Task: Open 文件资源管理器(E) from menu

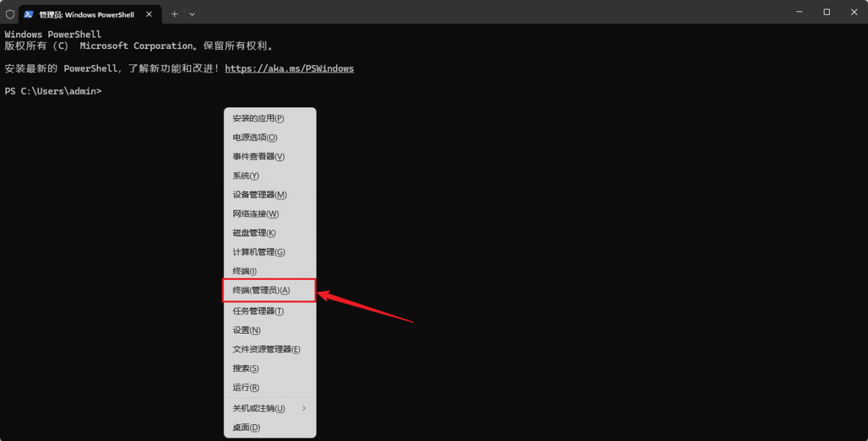Action: point(267,349)
